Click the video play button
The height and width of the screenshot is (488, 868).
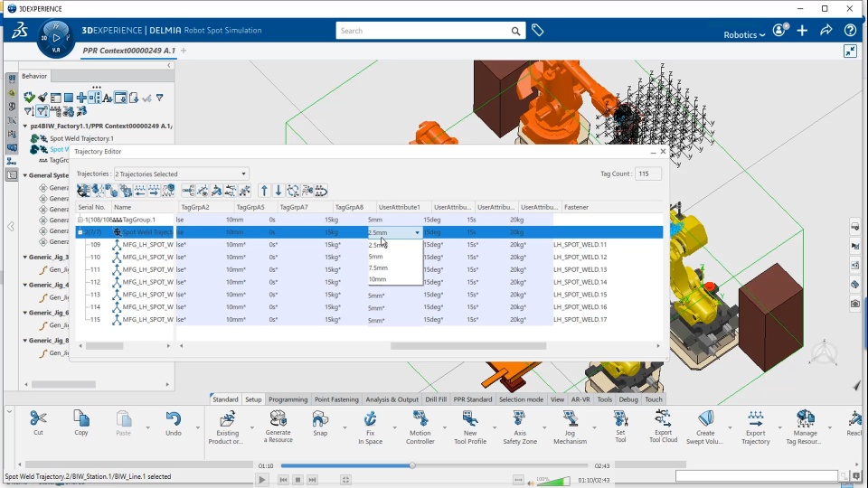tap(262, 480)
